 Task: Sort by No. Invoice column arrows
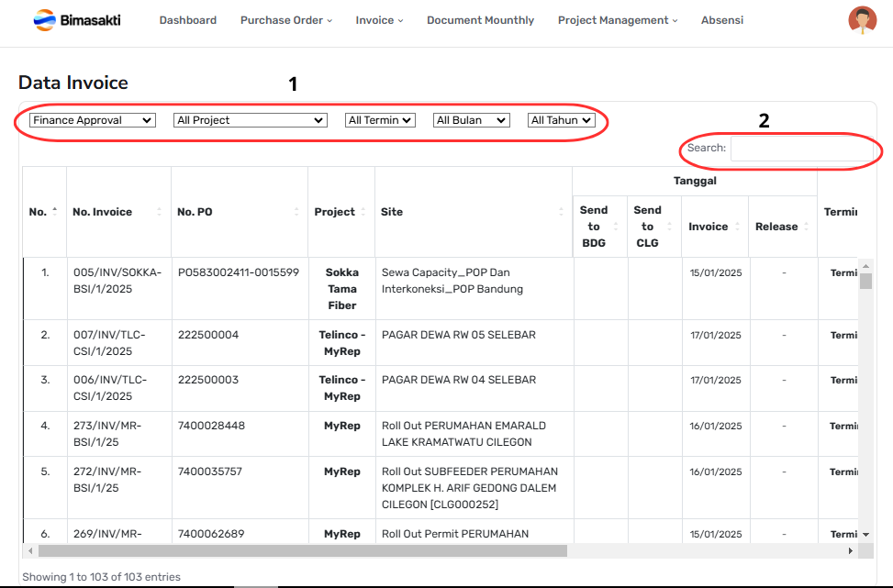point(160,212)
